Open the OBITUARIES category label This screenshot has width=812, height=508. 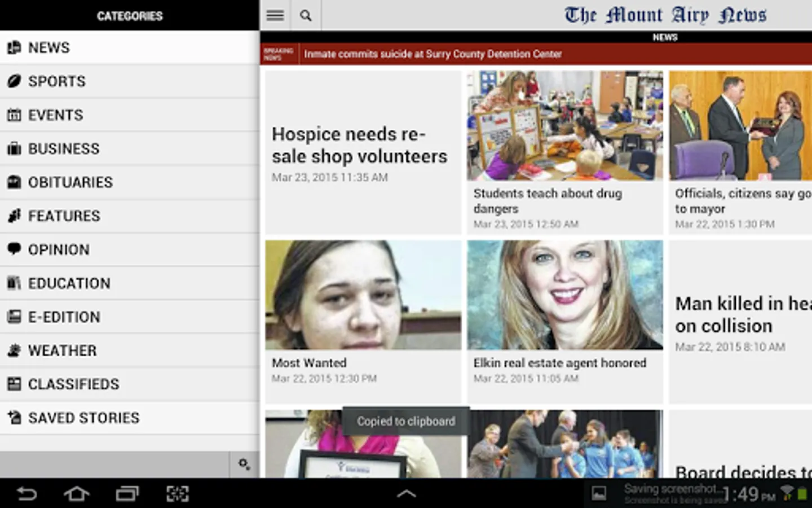coord(70,182)
